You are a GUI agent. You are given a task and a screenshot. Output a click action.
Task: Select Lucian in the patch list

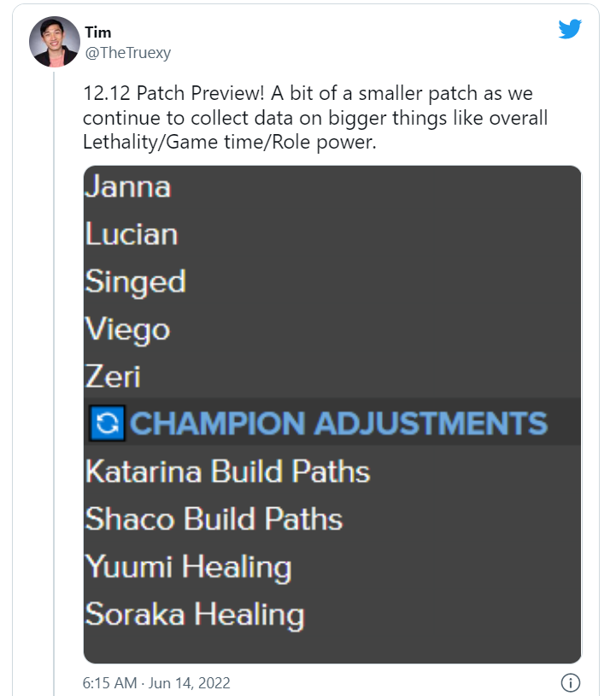point(132,234)
